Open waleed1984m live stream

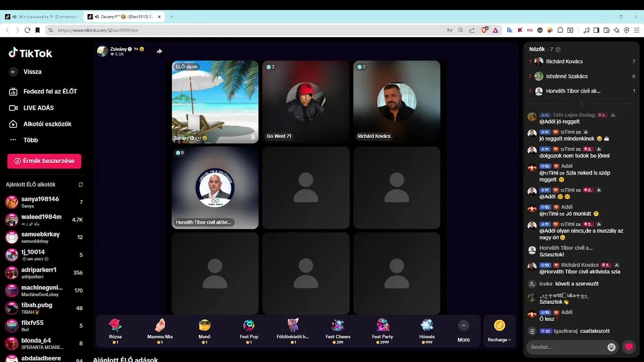44,220
